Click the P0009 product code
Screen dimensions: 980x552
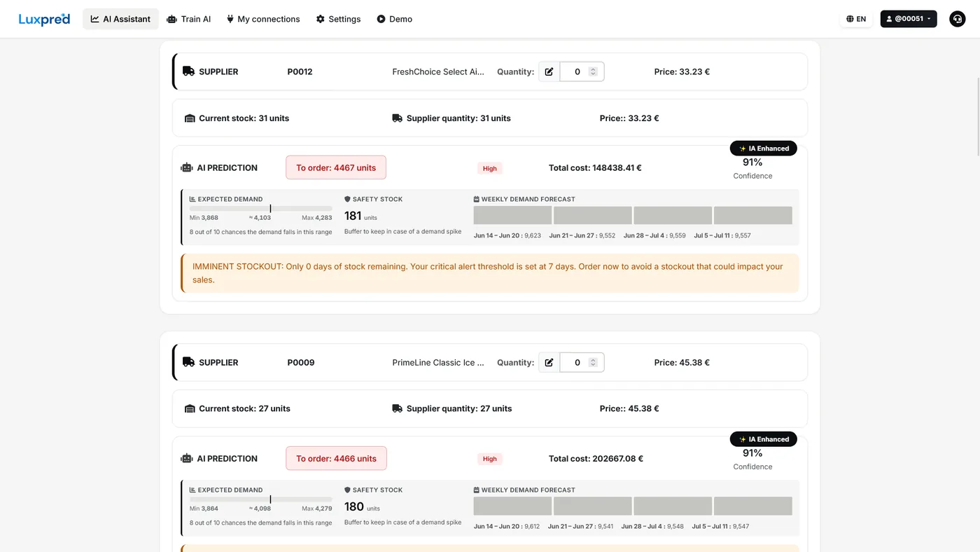pyautogui.click(x=301, y=362)
